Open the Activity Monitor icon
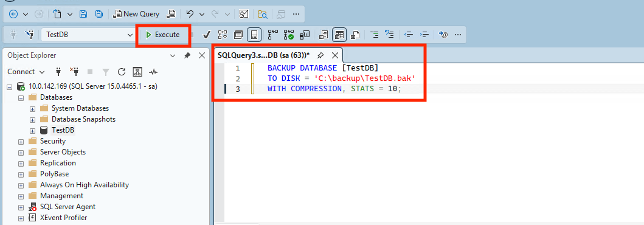 [244, 14]
